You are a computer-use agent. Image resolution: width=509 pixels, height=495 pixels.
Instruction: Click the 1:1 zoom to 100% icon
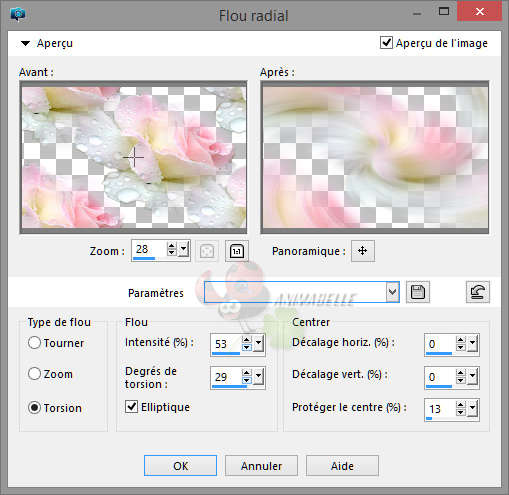point(237,251)
